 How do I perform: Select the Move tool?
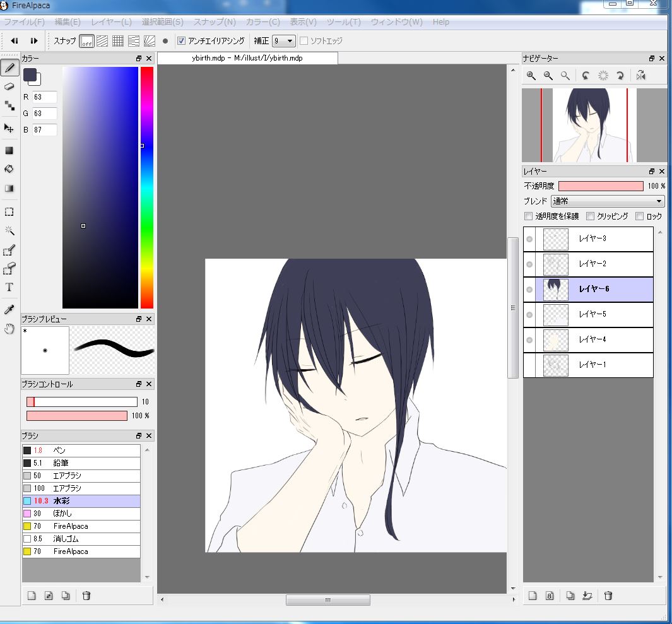point(9,128)
